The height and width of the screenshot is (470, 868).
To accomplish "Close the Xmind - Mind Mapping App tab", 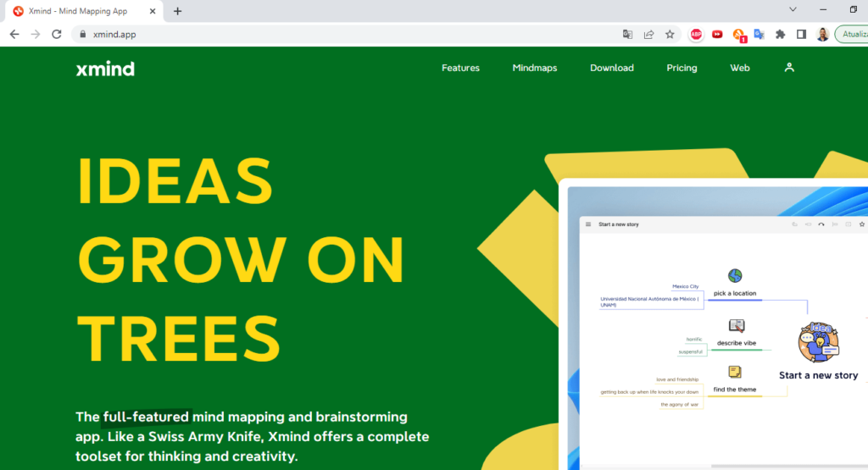I will (153, 11).
